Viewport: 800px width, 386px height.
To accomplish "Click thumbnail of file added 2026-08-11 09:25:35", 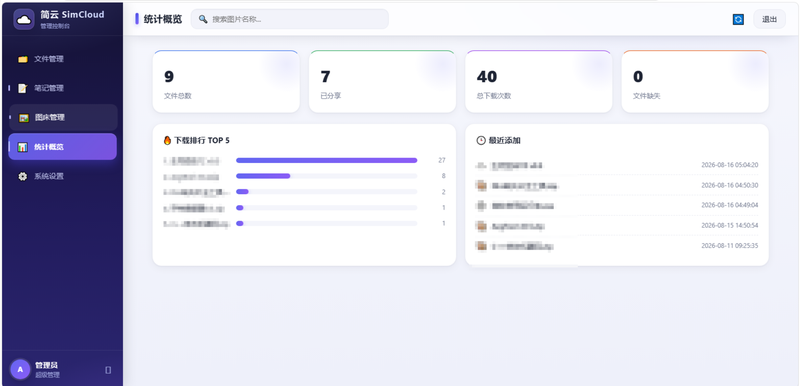I will point(481,246).
